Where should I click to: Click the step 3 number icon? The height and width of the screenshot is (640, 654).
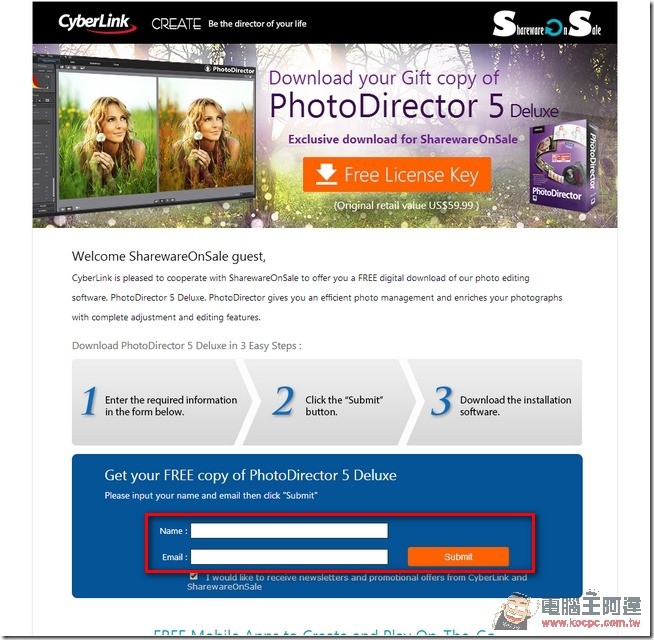441,401
